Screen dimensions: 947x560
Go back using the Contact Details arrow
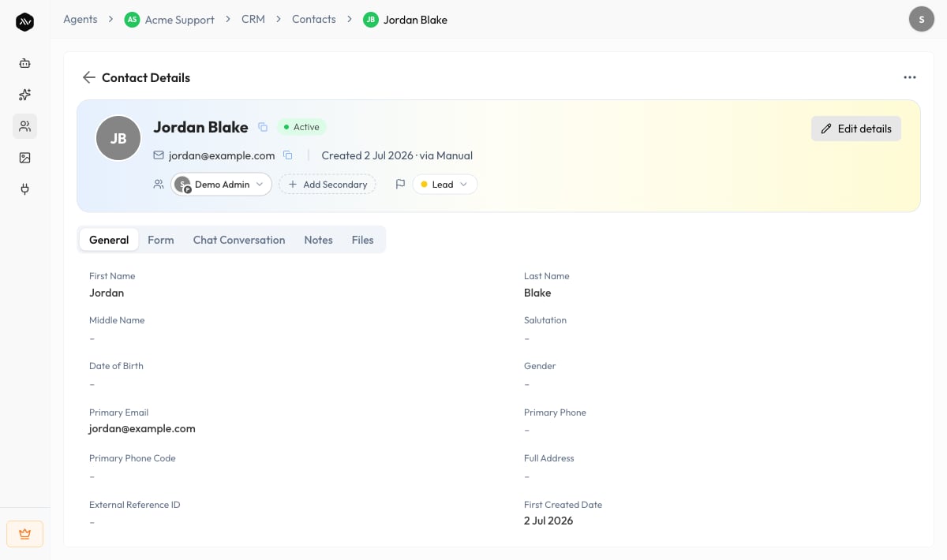click(88, 77)
